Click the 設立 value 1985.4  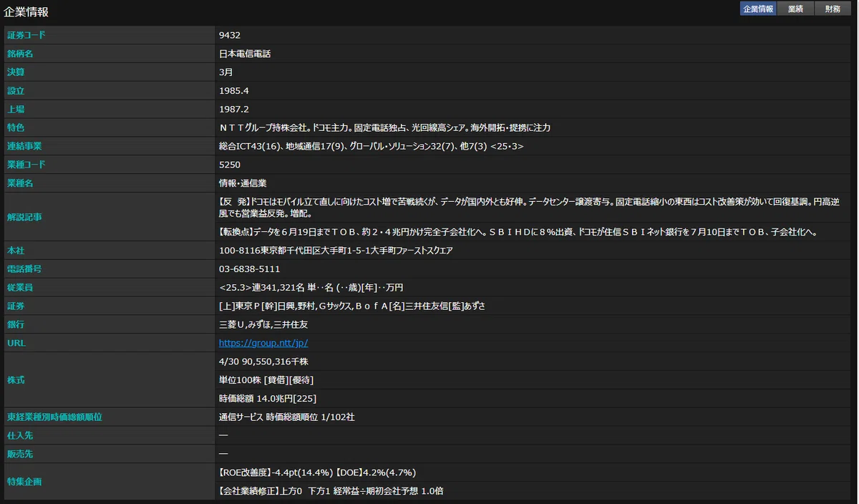pyautogui.click(x=234, y=91)
